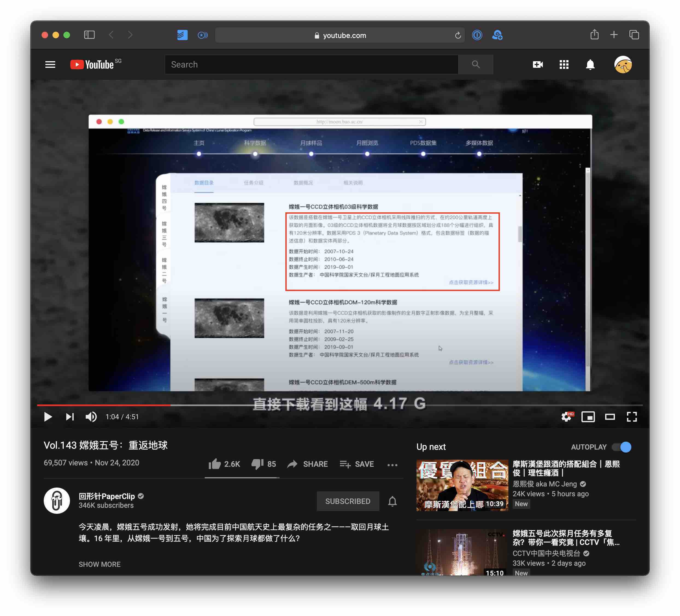Open the notifications bell in header

click(590, 64)
